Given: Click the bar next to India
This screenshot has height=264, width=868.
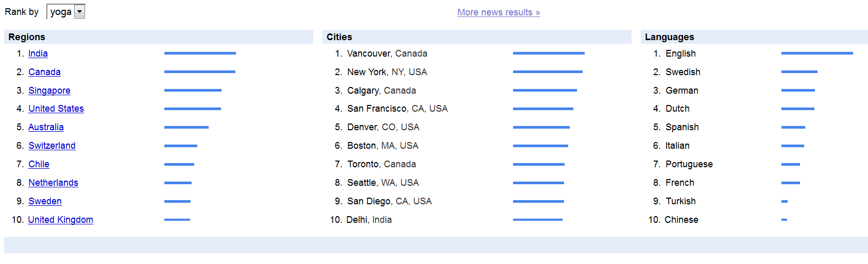Looking at the screenshot, I should pyautogui.click(x=200, y=53).
